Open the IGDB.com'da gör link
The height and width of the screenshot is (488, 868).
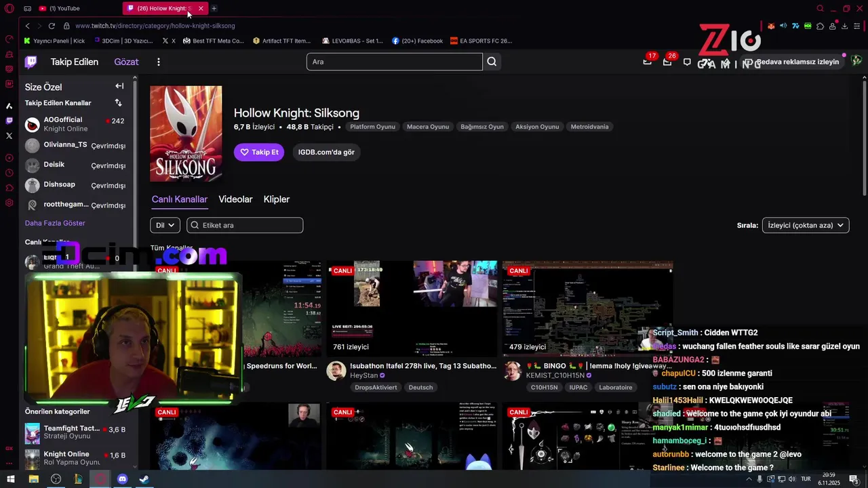pos(326,152)
